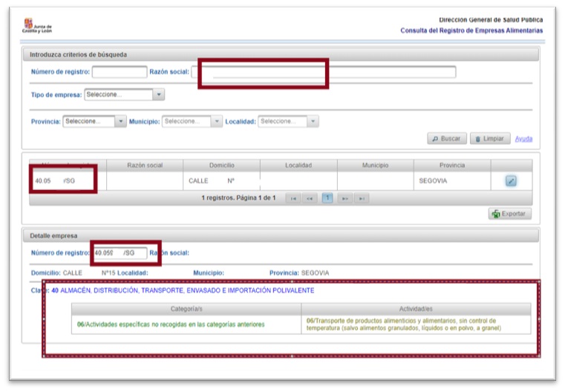This screenshot has width=565, height=392.
Task: Click the Junta de Castilla y León logo
Action: coord(37,27)
